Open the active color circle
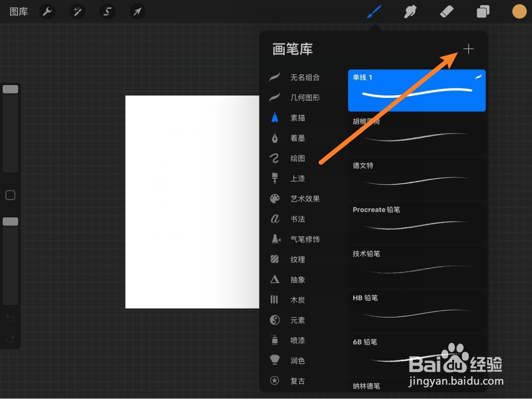 pos(519,11)
